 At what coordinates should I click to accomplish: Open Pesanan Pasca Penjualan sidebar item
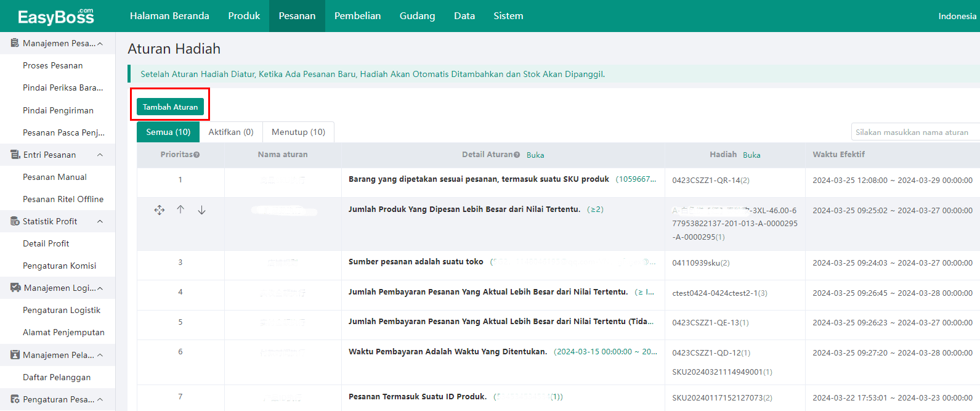click(x=63, y=132)
